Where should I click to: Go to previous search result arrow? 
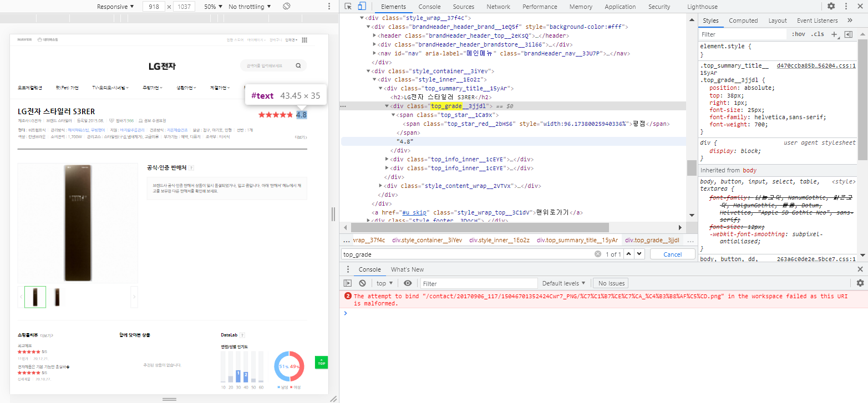tap(628, 254)
